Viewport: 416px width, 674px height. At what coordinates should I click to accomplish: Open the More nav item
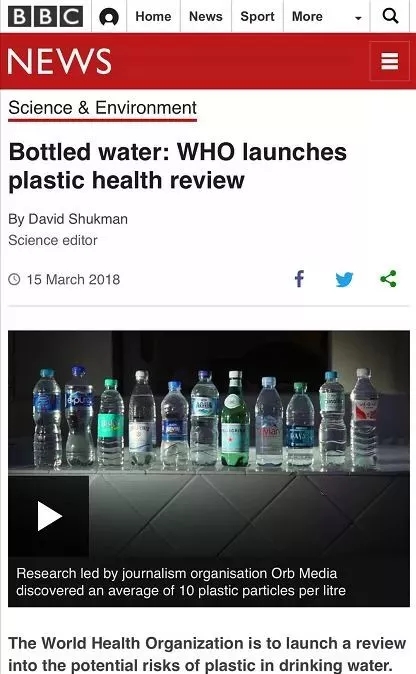(307, 16)
